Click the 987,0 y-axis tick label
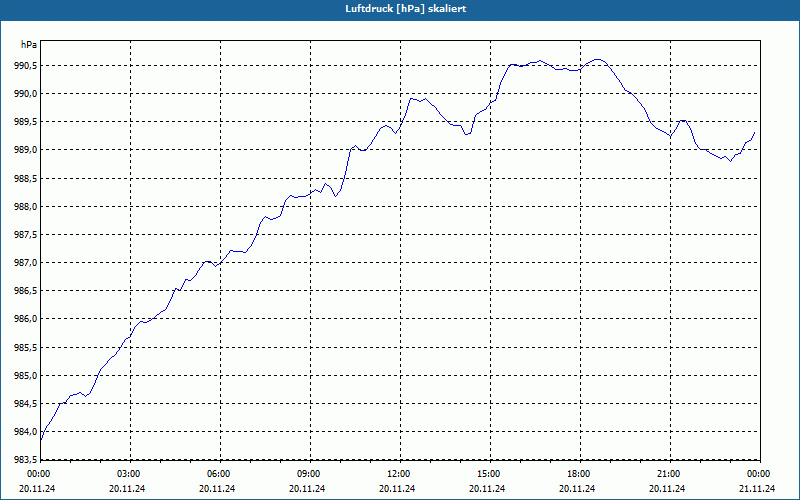 pyautogui.click(x=24, y=263)
